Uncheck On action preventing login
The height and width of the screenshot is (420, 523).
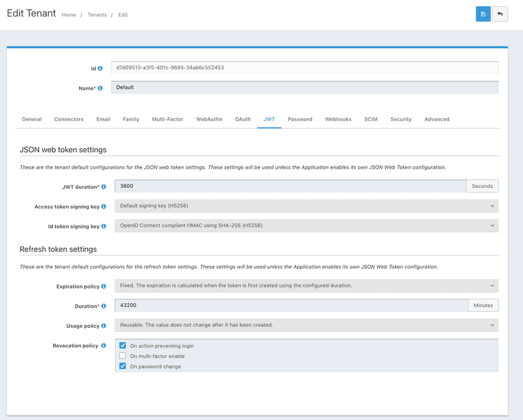point(122,346)
